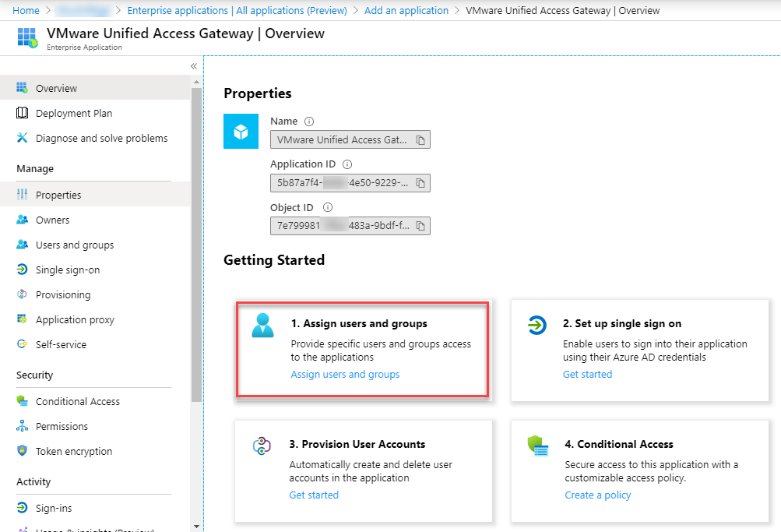Viewport: 781px width, 532px height.
Task: Copy the Name field value
Action: tap(420, 140)
